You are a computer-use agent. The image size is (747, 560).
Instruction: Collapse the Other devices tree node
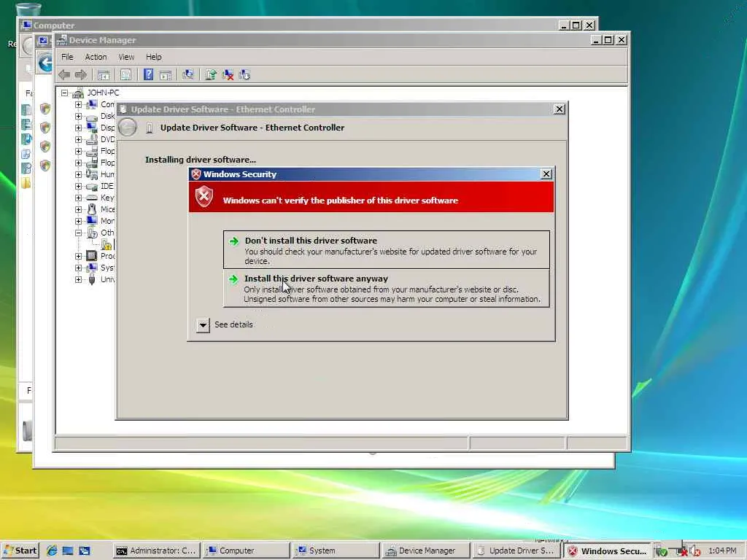coord(78,233)
